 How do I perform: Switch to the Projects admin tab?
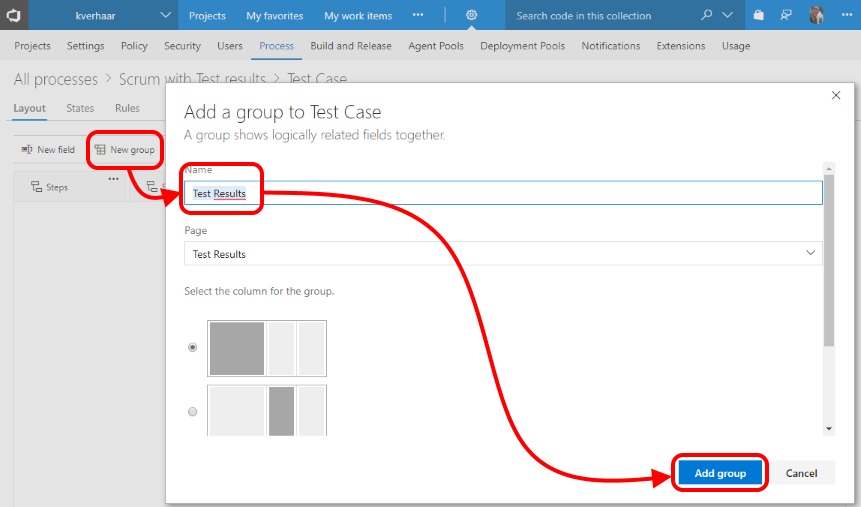pyautogui.click(x=32, y=46)
